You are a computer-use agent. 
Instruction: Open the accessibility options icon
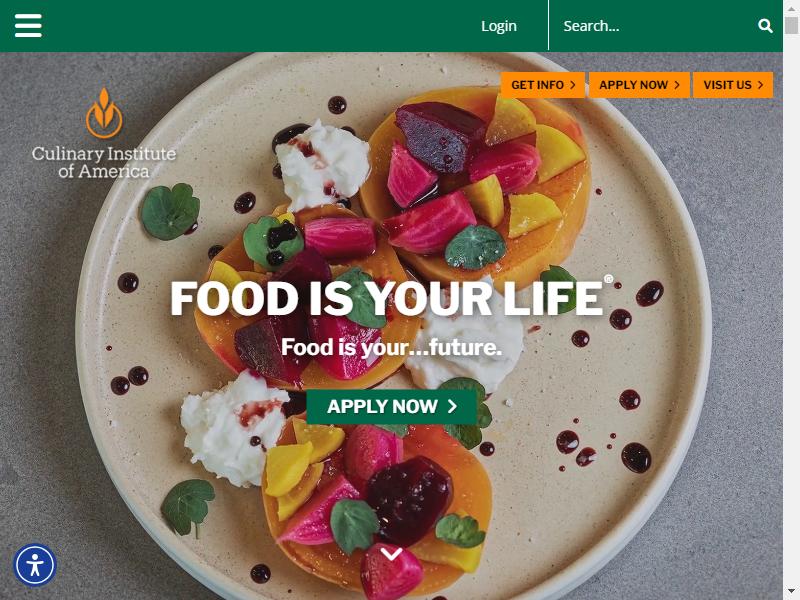tap(35, 565)
